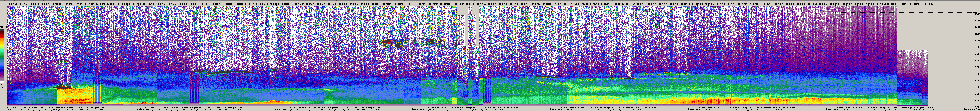980x111 pixels.
Task: Click the 12:18:40 time label
Action: pyautogui.click(x=426, y=4)
